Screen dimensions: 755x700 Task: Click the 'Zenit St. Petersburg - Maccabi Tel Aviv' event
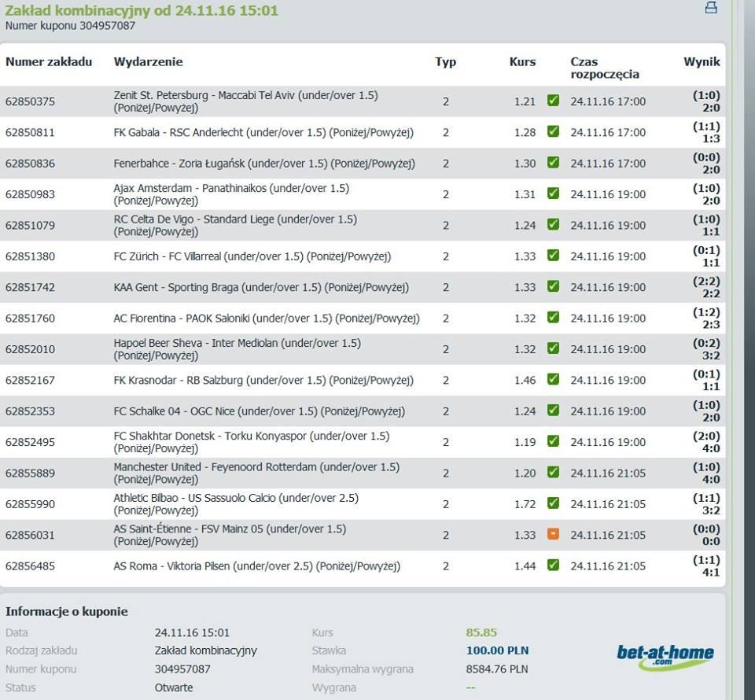(x=246, y=101)
